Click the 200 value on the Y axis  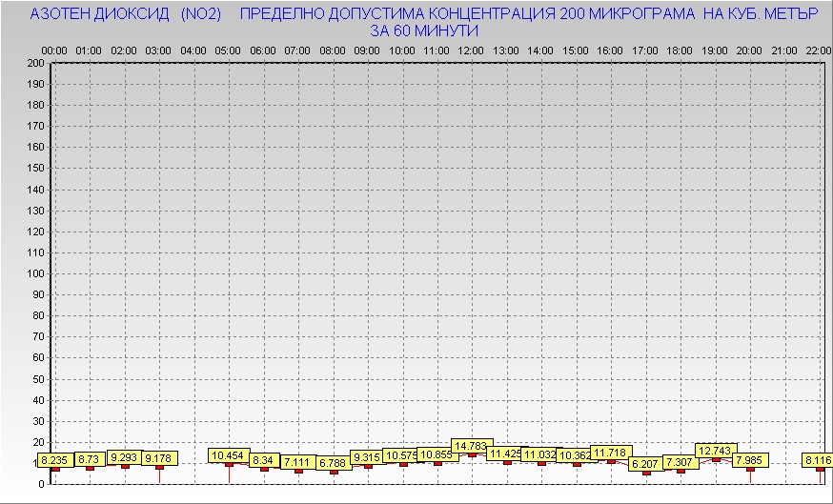[x=36, y=63]
